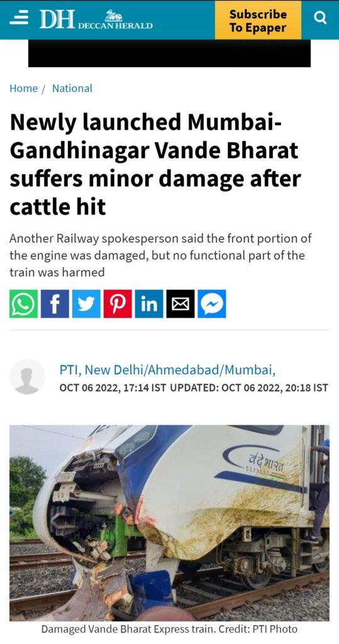Share article on Twitter
Image resolution: width=339 pixels, height=644 pixels.
pyautogui.click(x=86, y=304)
